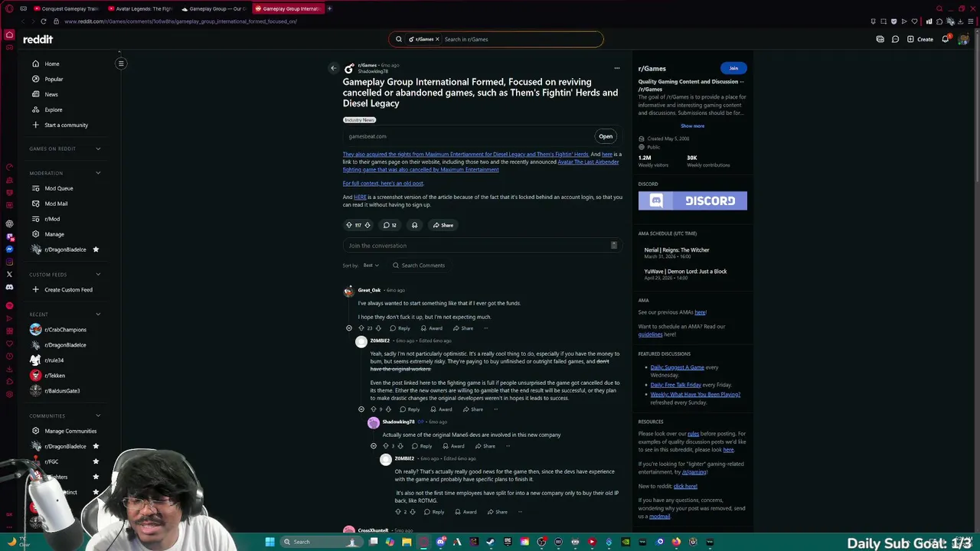Open the Discord server banner
This screenshot has height=551, width=980.
coord(692,201)
